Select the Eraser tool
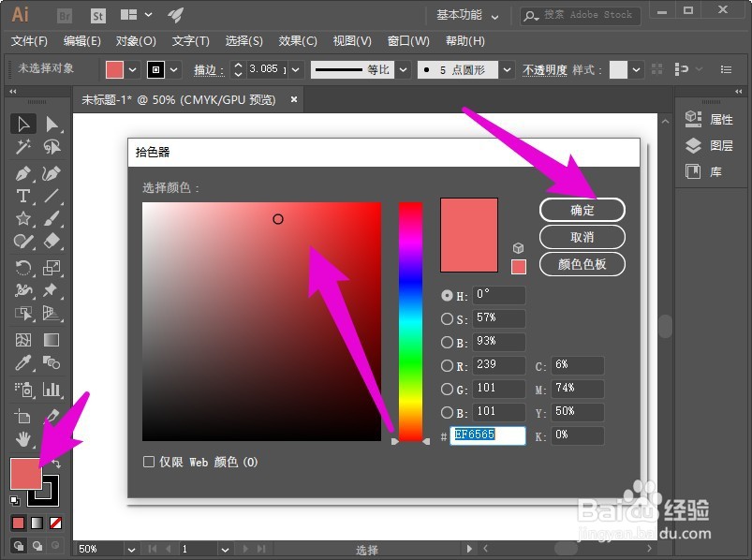The height and width of the screenshot is (560, 752). [52, 242]
